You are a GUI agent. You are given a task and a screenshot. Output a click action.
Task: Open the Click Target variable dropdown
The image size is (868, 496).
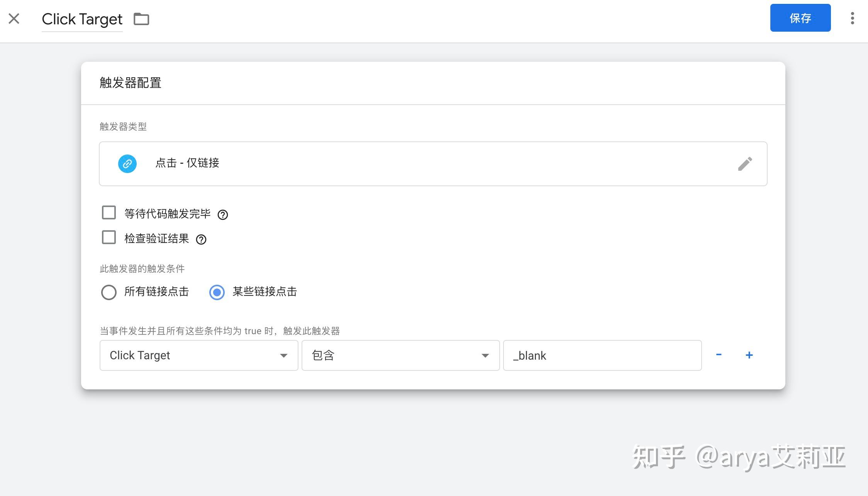click(x=198, y=355)
